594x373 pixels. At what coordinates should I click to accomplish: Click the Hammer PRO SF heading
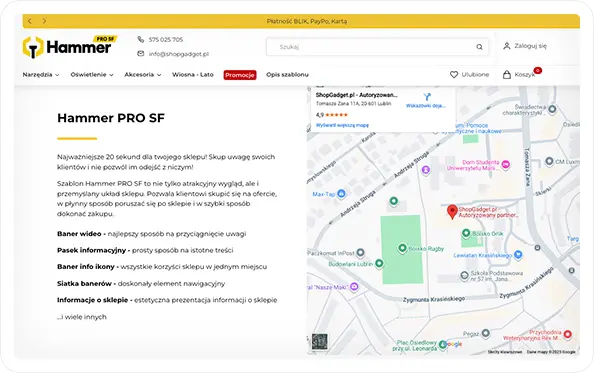111,118
